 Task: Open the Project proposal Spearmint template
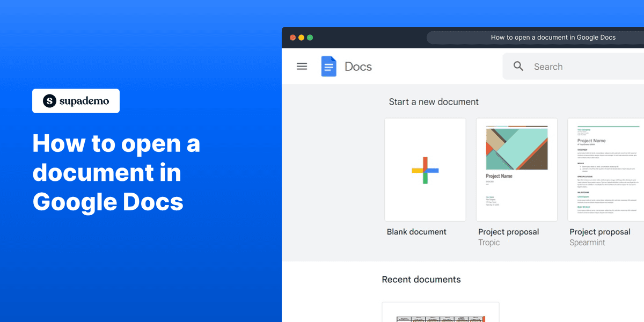[605, 169]
